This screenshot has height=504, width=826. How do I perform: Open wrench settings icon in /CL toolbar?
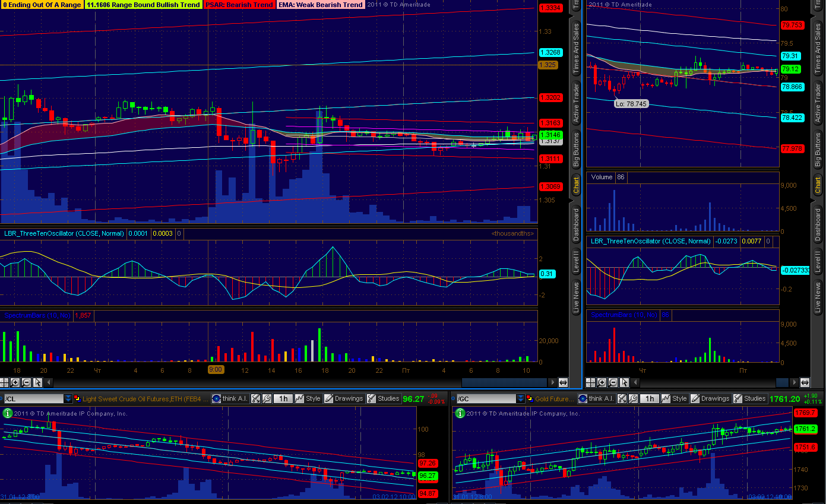(x=267, y=398)
